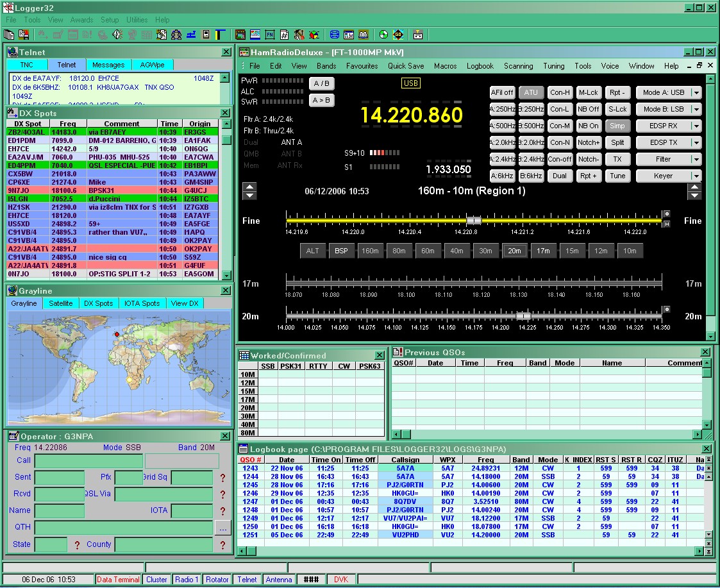Click the hammer tools icon in Logger32 toolbar
Image resolution: width=720 pixels, height=588 pixels.
point(299,35)
